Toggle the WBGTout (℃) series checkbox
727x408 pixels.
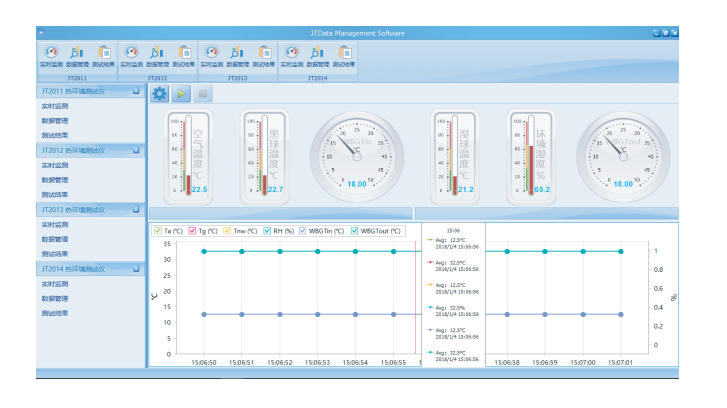coord(354,231)
